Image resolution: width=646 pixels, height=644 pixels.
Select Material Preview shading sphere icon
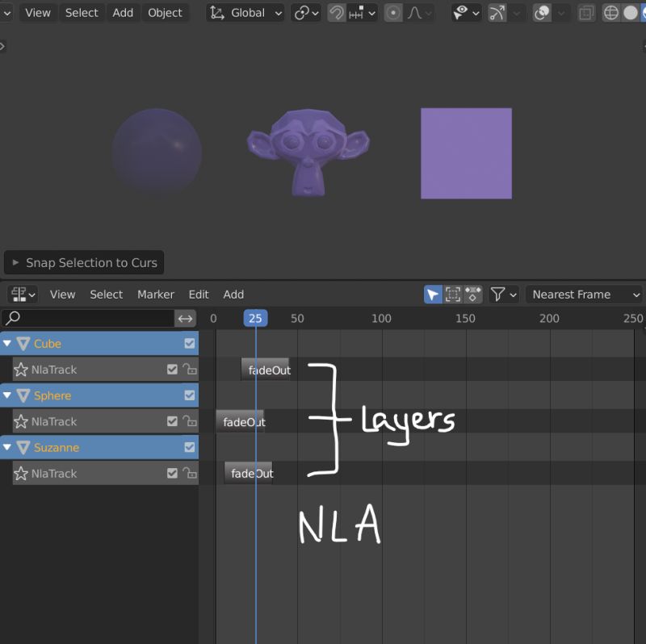coord(644,12)
